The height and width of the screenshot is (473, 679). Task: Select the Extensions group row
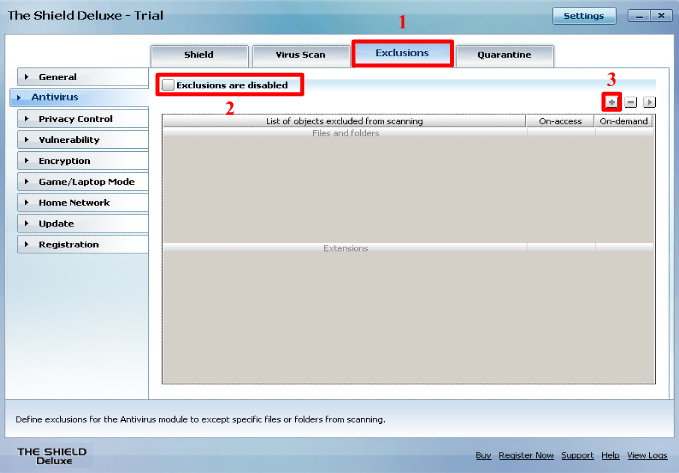point(408,248)
